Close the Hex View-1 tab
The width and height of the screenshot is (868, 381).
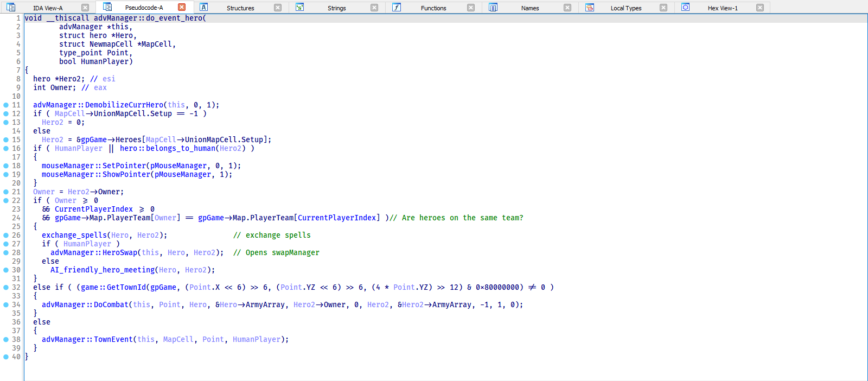tap(760, 8)
